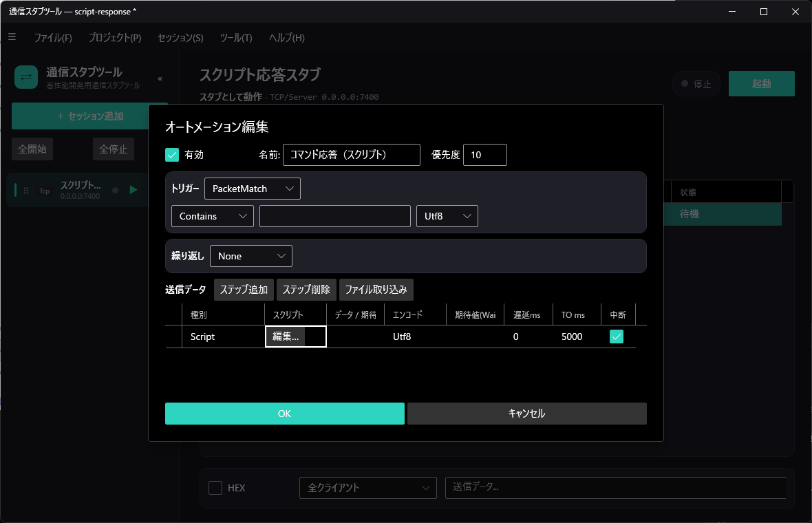Click the 遅延ms column header
Screen dimensions: 812x523
pos(528,315)
